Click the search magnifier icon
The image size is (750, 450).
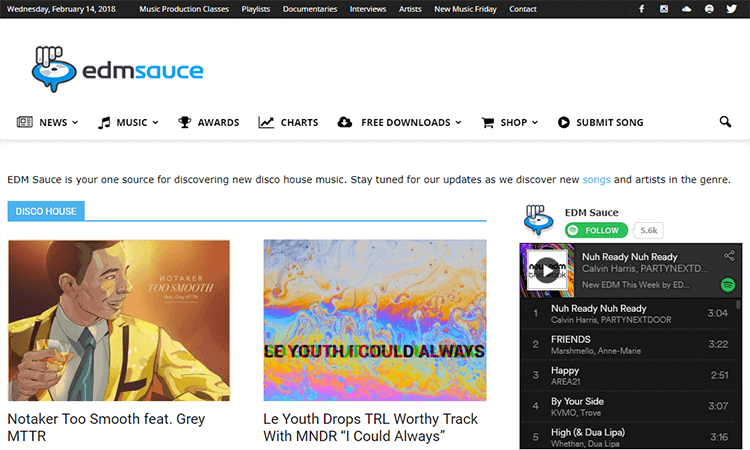725,122
